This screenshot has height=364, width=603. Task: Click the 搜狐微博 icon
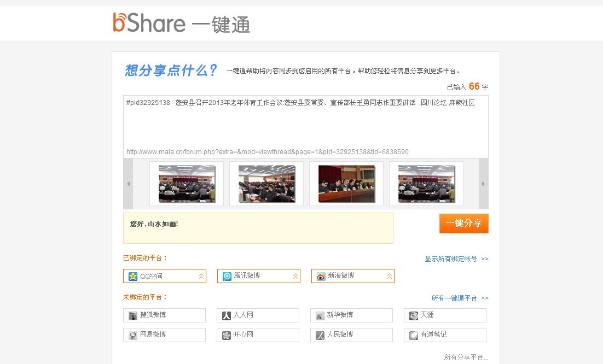[132, 315]
